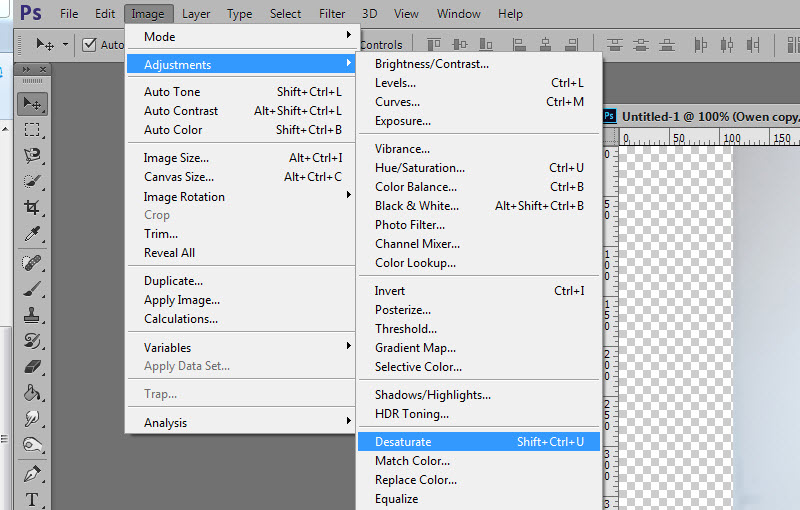The height and width of the screenshot is (510, 800).
Task: Select the Eraser tool
Action: (x=32, y=367)
